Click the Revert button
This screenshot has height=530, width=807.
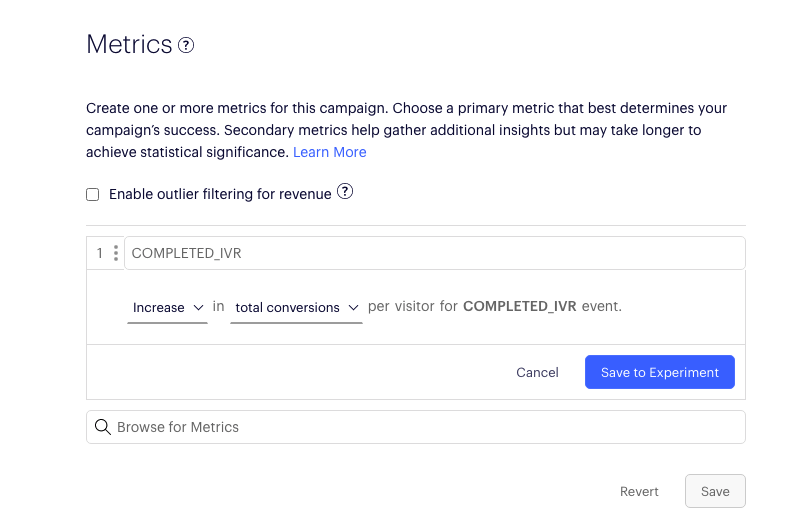point(639,491)
